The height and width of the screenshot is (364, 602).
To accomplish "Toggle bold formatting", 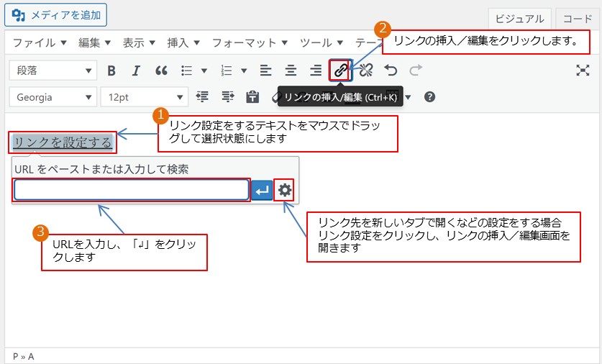I will pos(111,70).
